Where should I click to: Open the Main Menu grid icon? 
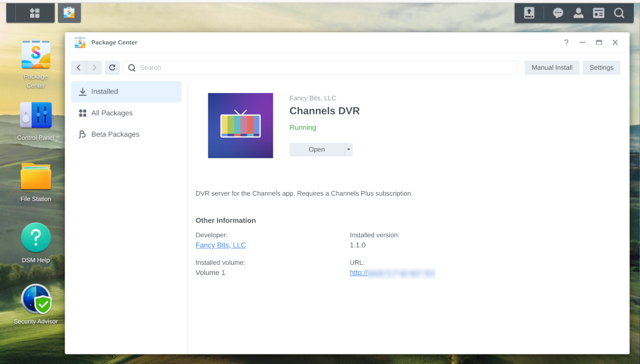(x=35, y=12)
